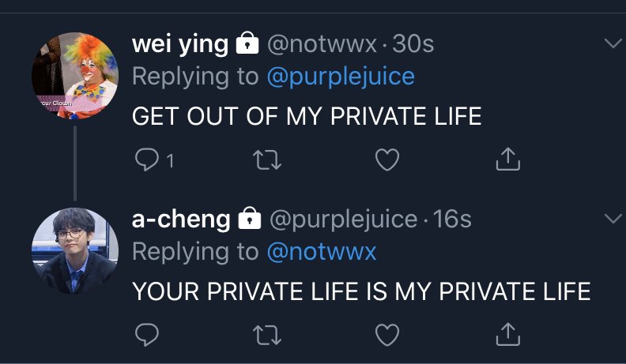Share wei ying's tweet via the upload icon
Viewport: 626px width, 364px height.
point(507,159)
